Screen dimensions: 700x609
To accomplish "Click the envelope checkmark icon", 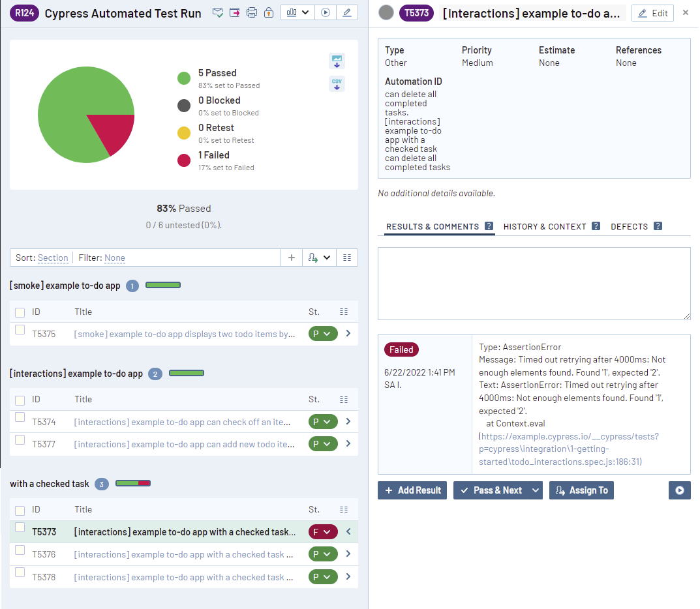I will pyautogui.click(x=219, y=13).
